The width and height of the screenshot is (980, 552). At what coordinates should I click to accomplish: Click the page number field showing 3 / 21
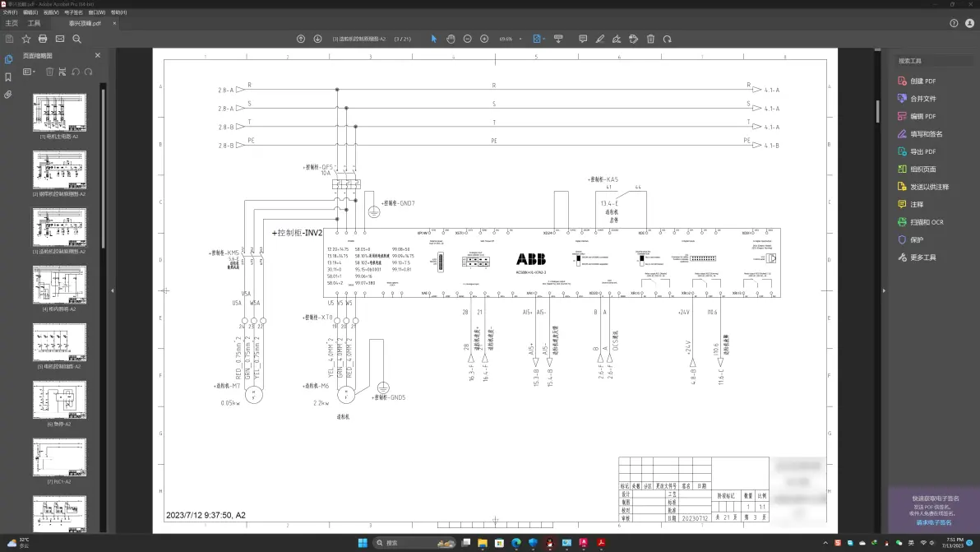click(403, 39)
